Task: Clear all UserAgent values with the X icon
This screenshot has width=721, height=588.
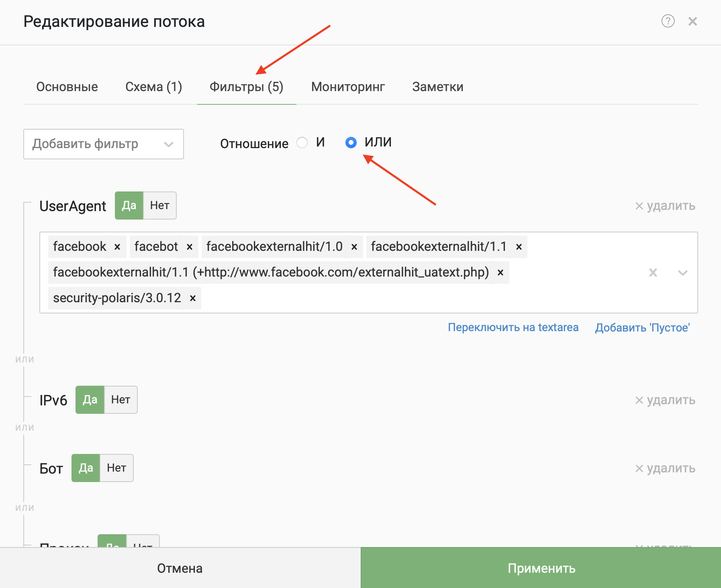Action: (x=653, y=273)
